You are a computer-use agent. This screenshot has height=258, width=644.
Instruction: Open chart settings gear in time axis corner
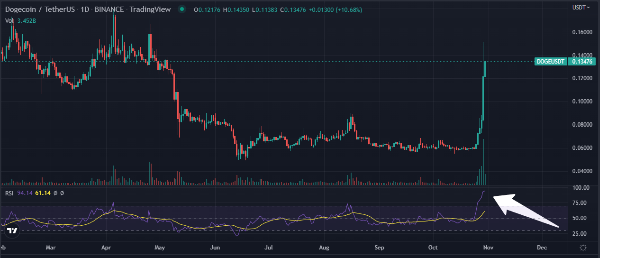coord(583,248)
